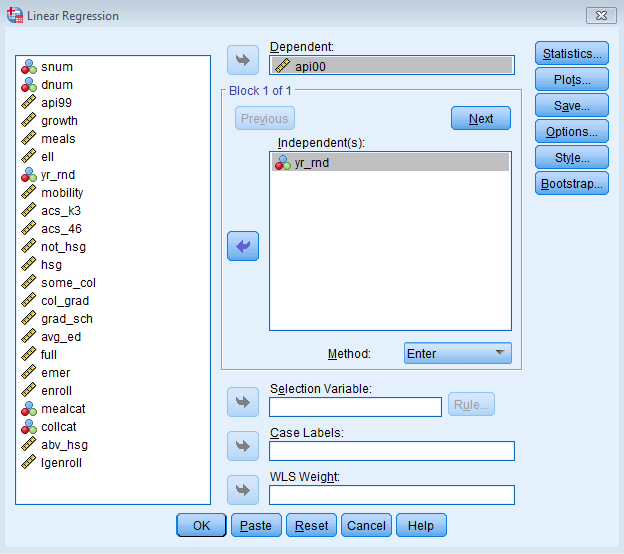Select the api99 scale variable
Image resolution: width=624 pixels, height=554 pixels.
(x=56, y=103)
